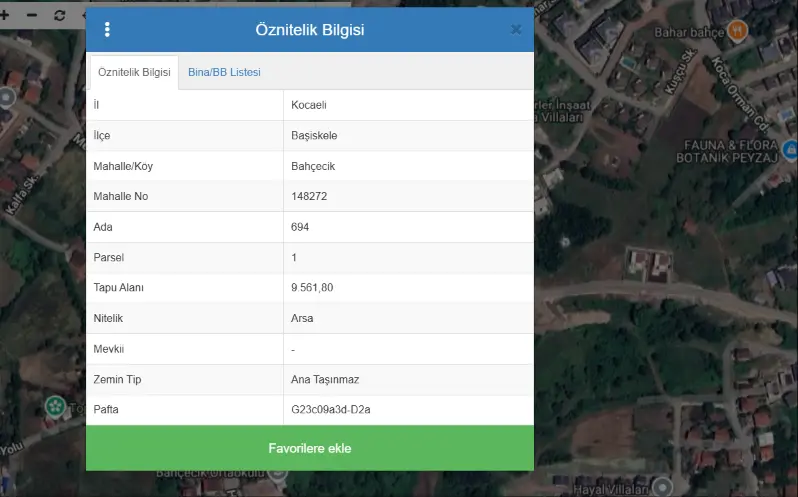Viewport: 798px width, 497px height.
Task: Click the Ada value 694
Action: click(300, 227)
